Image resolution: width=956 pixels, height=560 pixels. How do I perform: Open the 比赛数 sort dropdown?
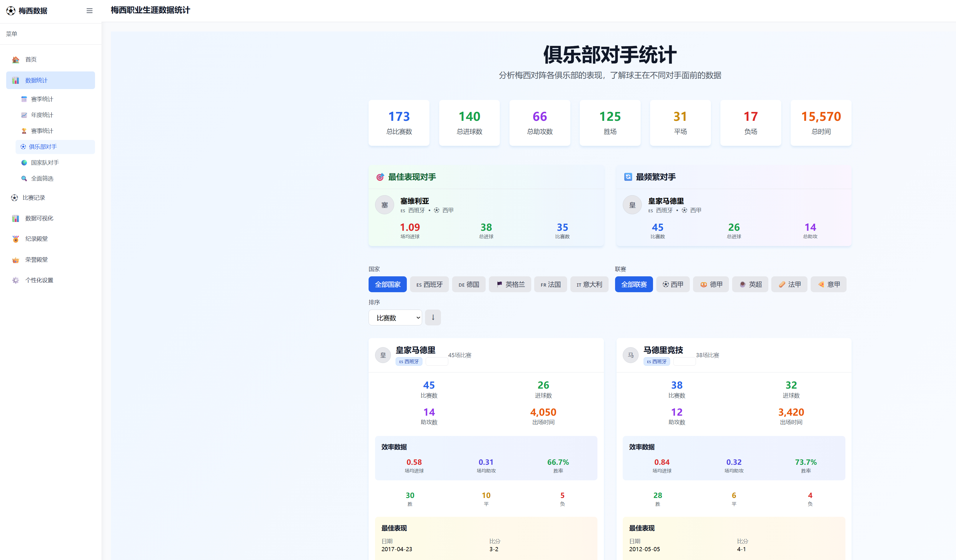(395, 318)
